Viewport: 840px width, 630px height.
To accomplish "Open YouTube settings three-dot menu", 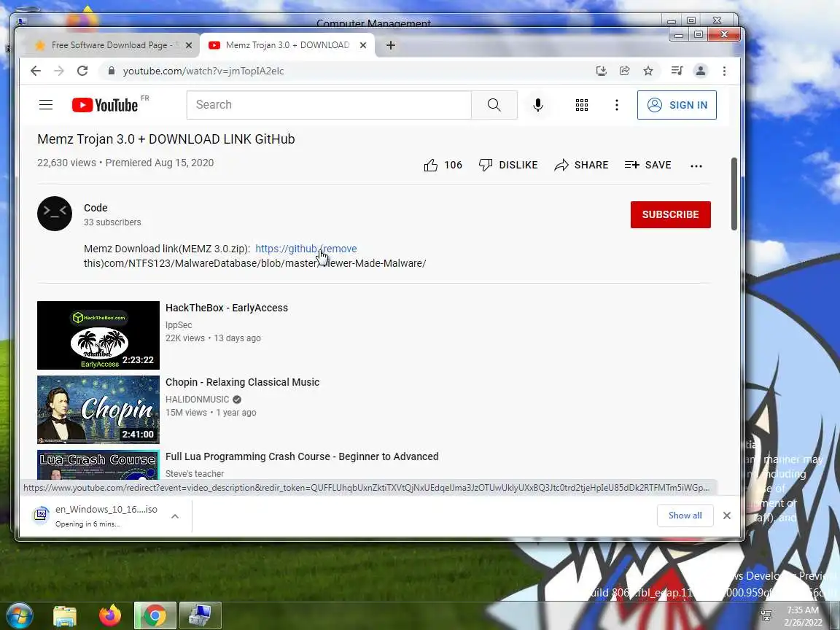I will coord(617,105).
